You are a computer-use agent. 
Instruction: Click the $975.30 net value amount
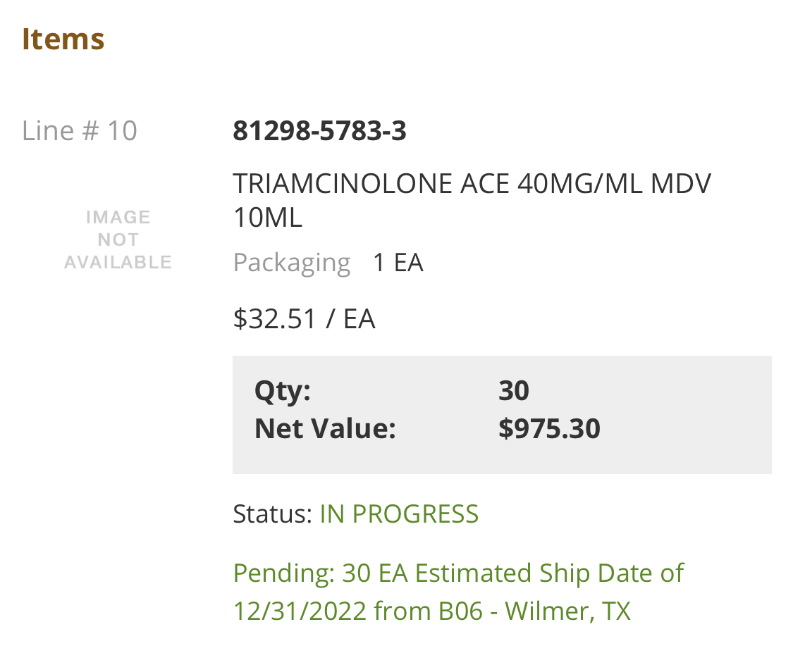tap(549, 428)
